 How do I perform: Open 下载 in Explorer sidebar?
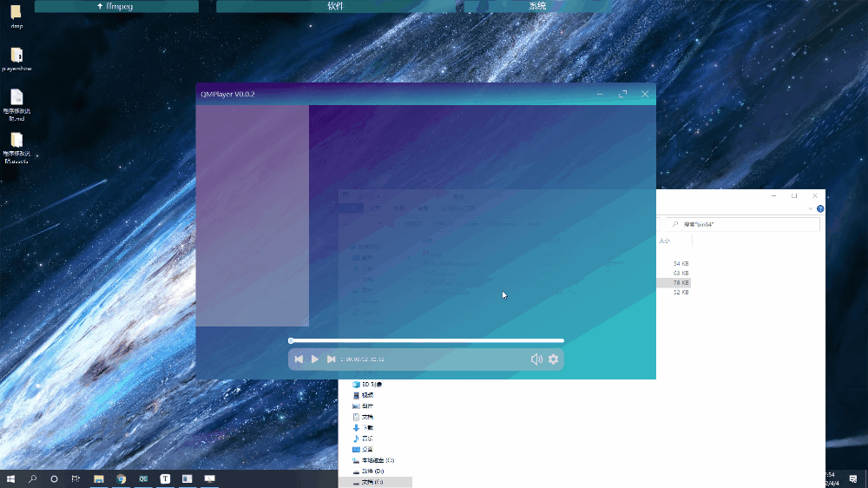click(x=367, y=427)
